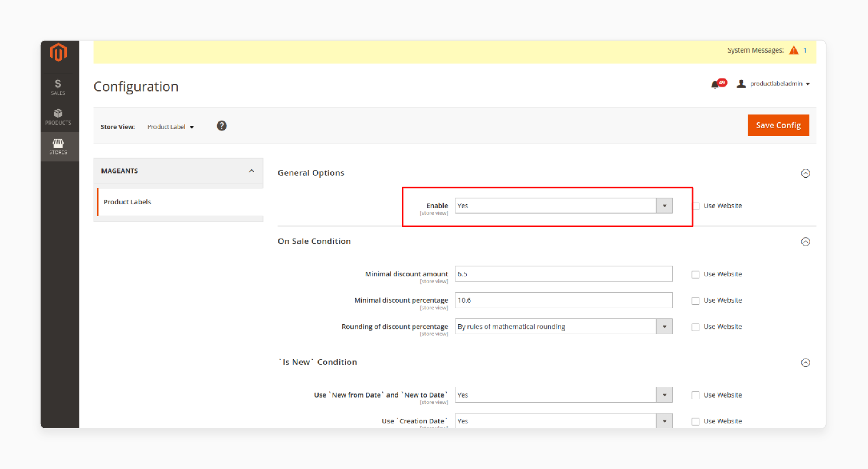Screen dimensions: 868x469
Task: Select the Product Labels tab
Action: point(180,202)
